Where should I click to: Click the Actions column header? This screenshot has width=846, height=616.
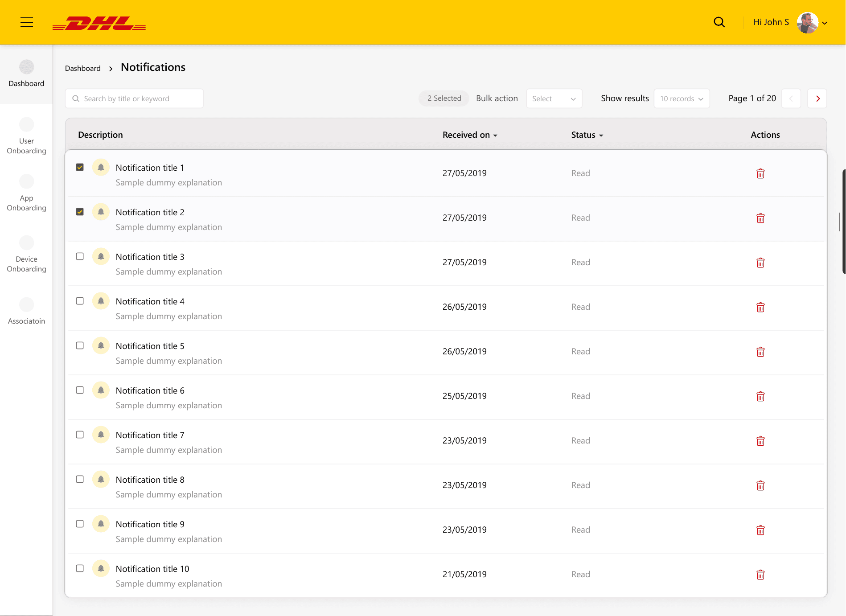(765, 135)
